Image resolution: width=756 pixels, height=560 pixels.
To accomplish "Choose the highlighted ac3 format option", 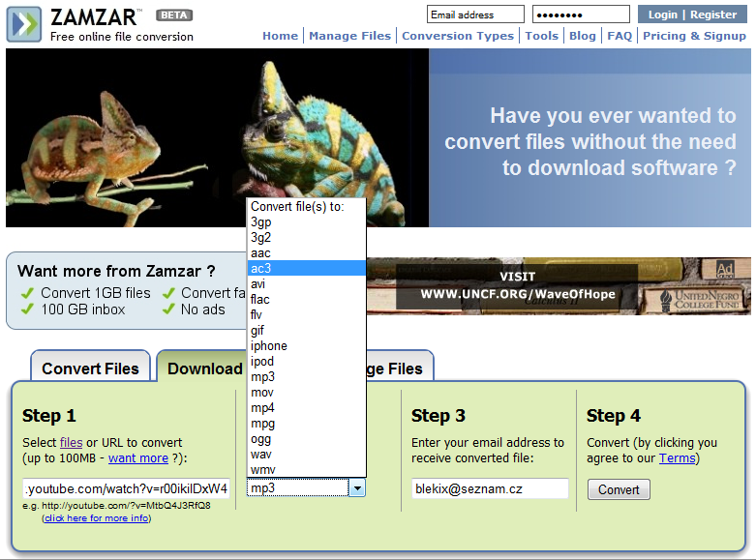I will 307,269.
